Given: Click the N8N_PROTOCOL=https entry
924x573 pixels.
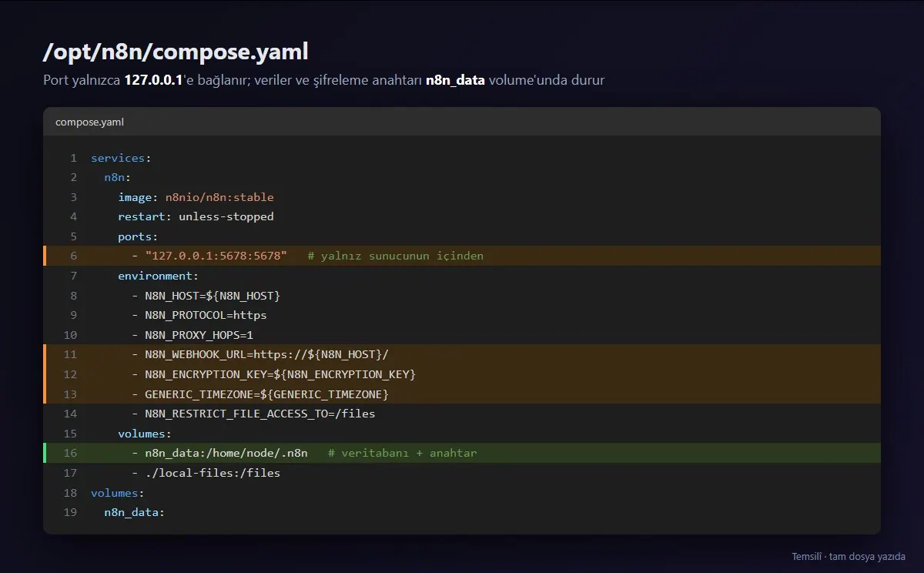Looking at the screenshot, I should coord(206,315).
